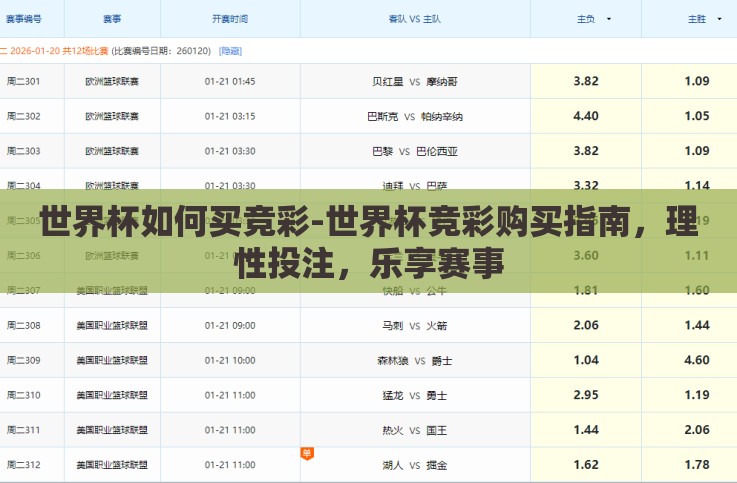Click the 开赛时间 column header
The image size is (737, 483).
(230, 19)
